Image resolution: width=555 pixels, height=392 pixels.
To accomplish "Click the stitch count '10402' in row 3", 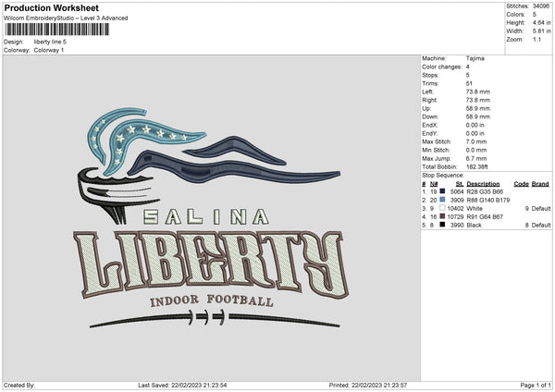I will 455,208.
